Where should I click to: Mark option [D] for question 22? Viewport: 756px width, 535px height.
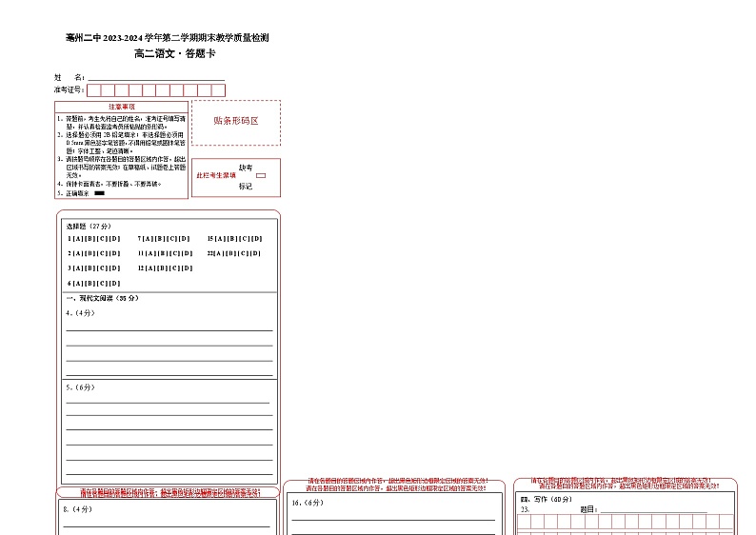tap(255, 253)
